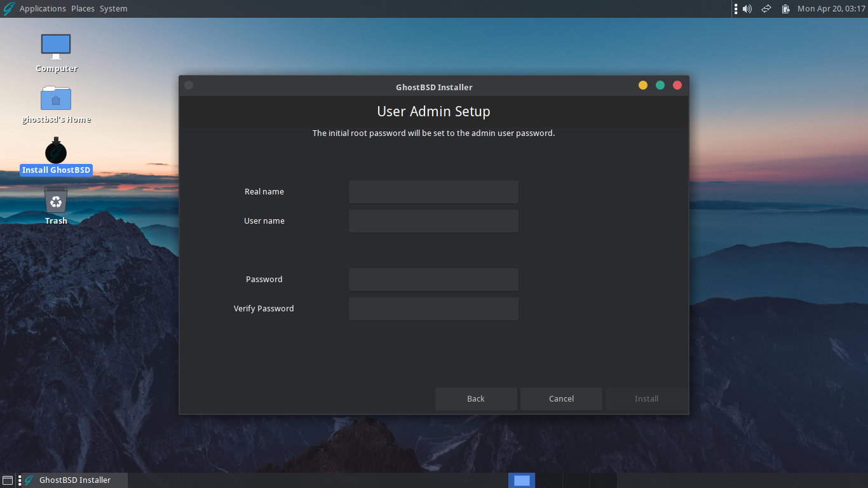Screen dimensions: 868x488
Task: Click the "User name" label
Action: pos(264,221)
